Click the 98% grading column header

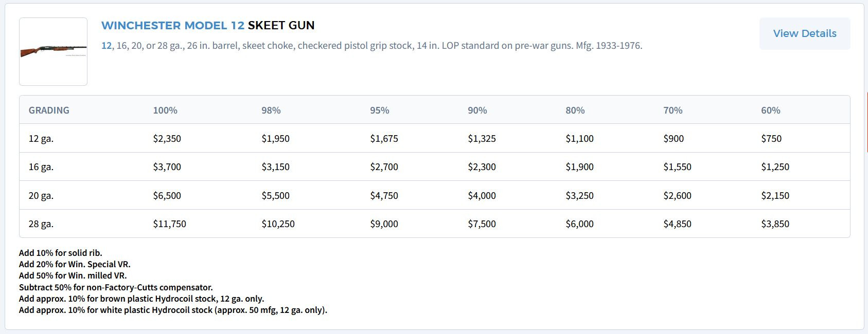[271, 110]
